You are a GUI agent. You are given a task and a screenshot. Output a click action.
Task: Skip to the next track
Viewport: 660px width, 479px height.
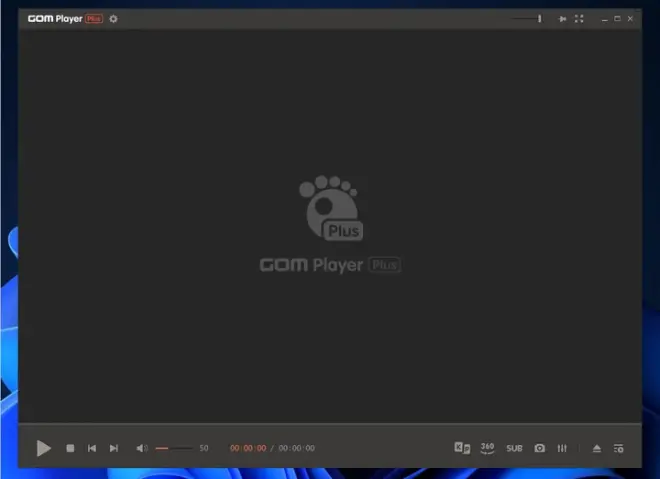114,448
